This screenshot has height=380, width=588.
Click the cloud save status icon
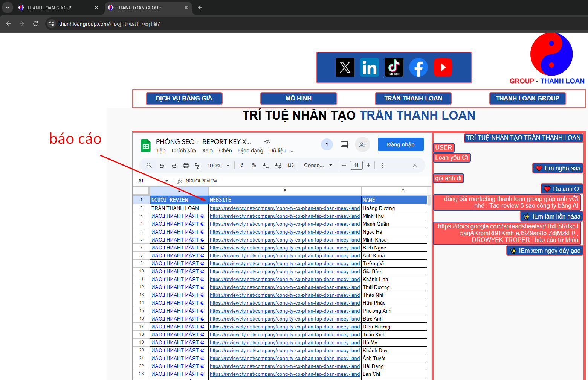(x=267, y=142)
